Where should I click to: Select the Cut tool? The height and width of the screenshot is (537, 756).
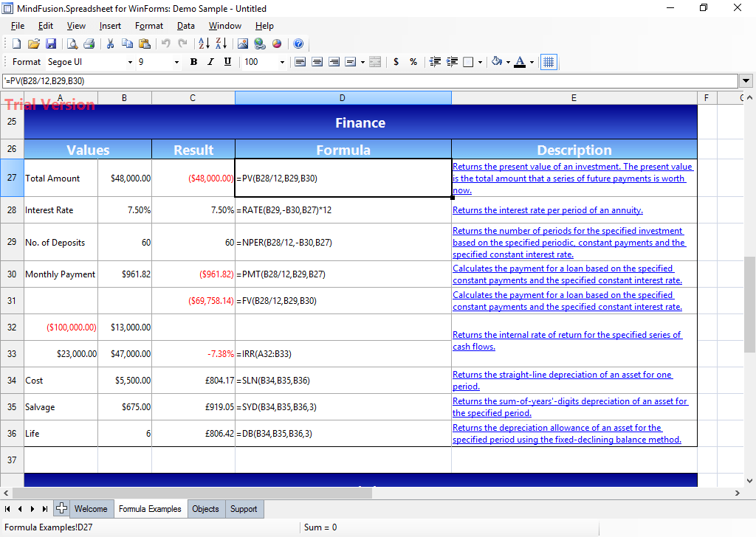(x=109, y=44)
